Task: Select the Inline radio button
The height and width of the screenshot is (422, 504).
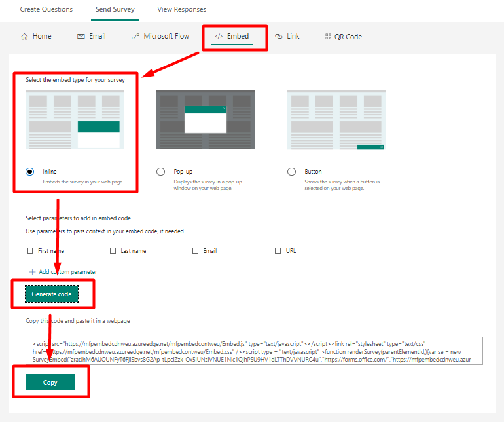Action: (x=30, y=172)
